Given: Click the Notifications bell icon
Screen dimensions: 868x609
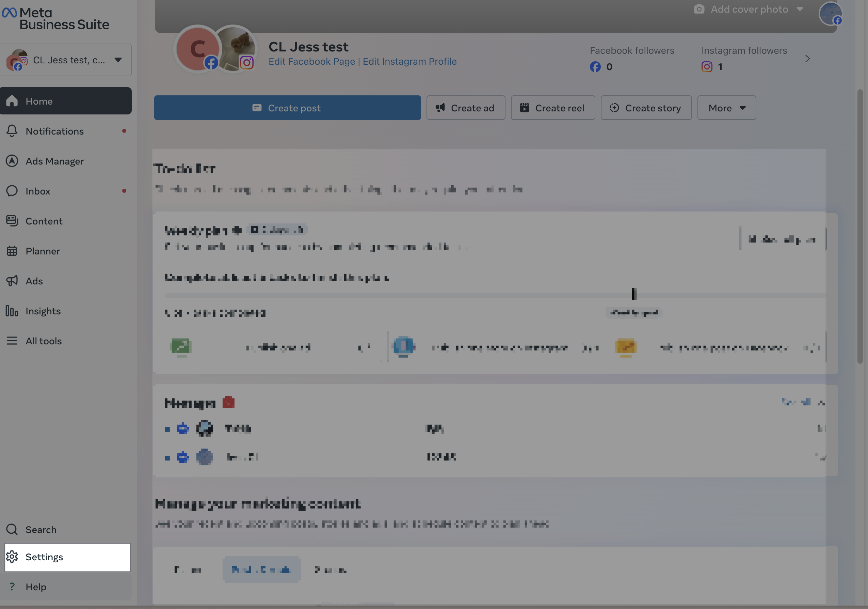Looking at the screenshot, I should coord(12,131).
